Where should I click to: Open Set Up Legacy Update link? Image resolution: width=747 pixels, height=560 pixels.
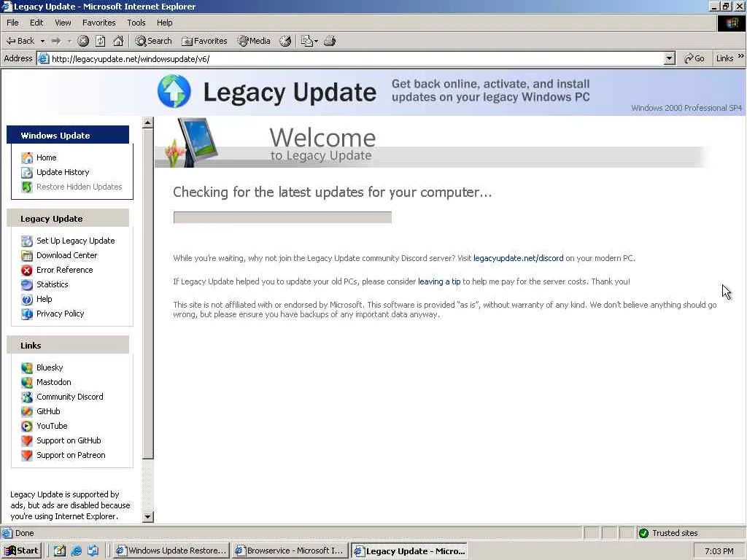(x=75, y=241)
